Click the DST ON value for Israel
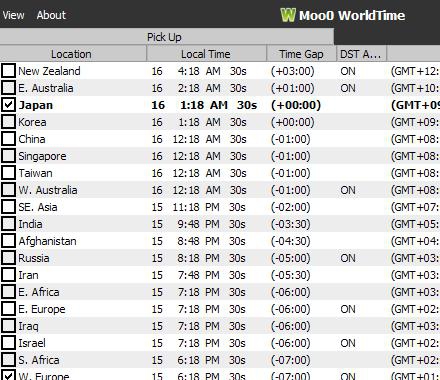This screenshot has width=440, height=380. tap(348, 343)
